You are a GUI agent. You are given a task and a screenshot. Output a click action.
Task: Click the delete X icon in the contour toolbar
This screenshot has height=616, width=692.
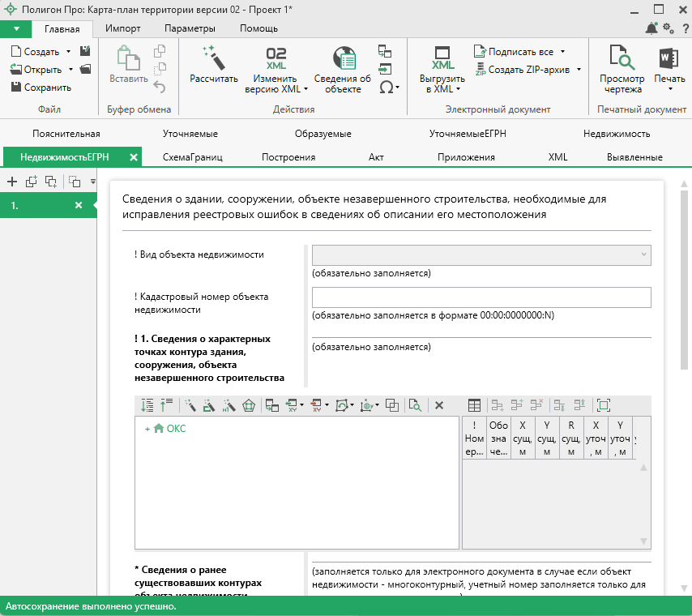tap(439, 405)
